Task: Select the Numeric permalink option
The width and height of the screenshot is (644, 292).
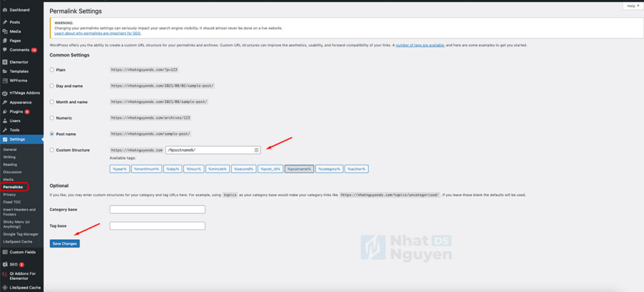Action: [x=52, y=118]
